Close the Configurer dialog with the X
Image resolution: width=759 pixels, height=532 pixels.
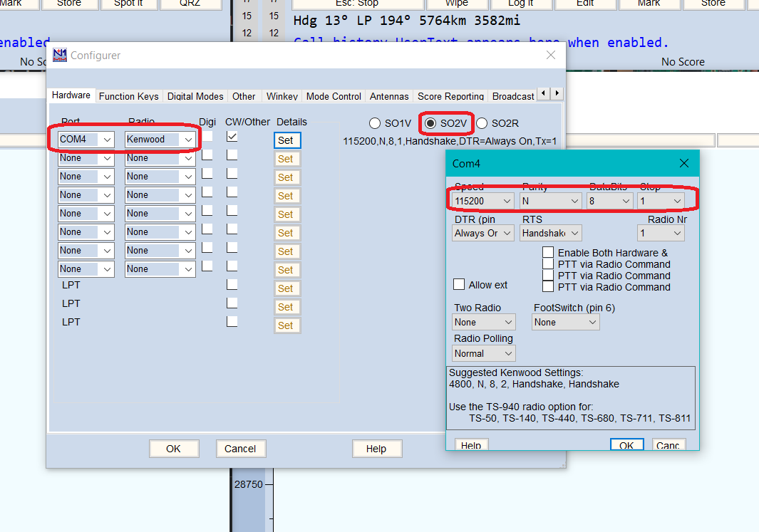pos(550,55)
